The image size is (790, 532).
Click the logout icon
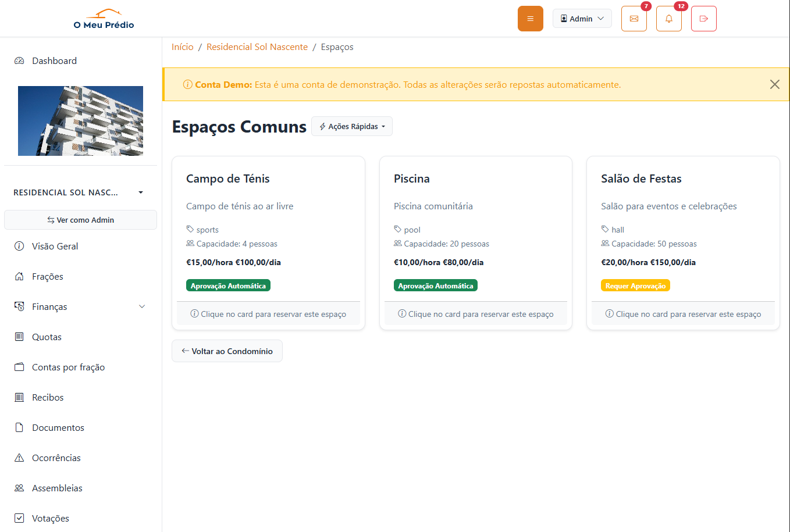pyautogui.click(x=703, y=18)
